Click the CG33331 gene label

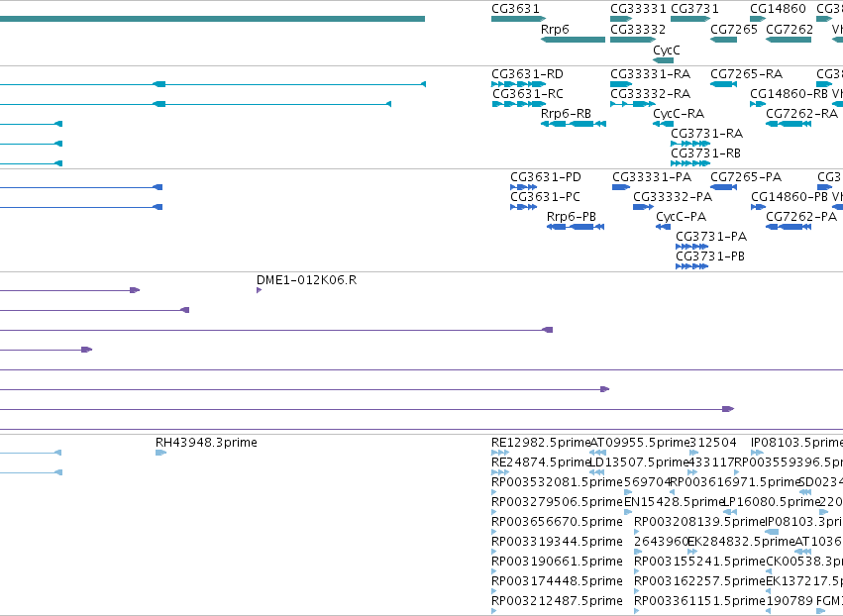(638, 9)
